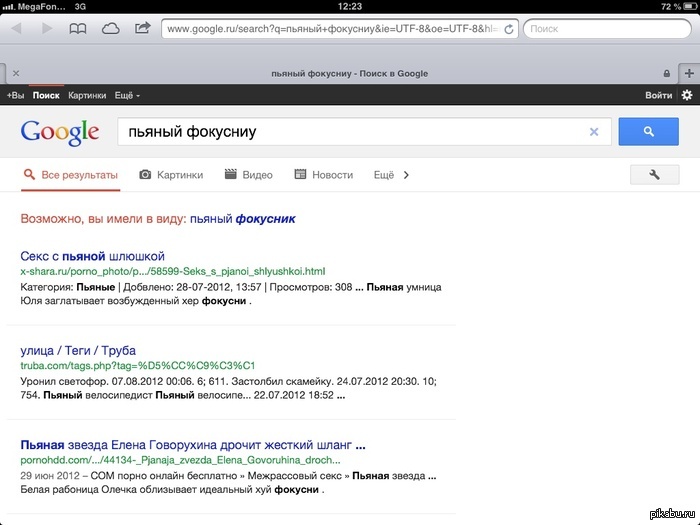Open the iCloud tabs cloud icon
Screen dimensions: 700x525
(x=110, y=29)
